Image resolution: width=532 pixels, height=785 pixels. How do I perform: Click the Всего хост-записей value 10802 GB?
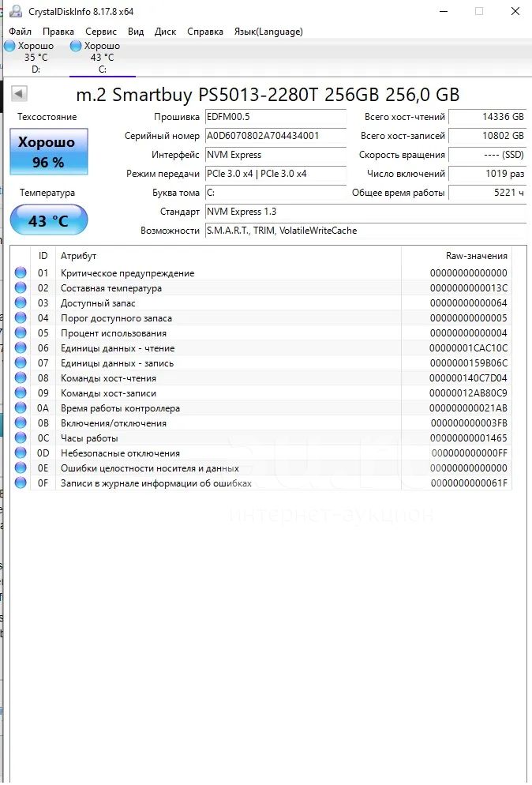point(488,136)
